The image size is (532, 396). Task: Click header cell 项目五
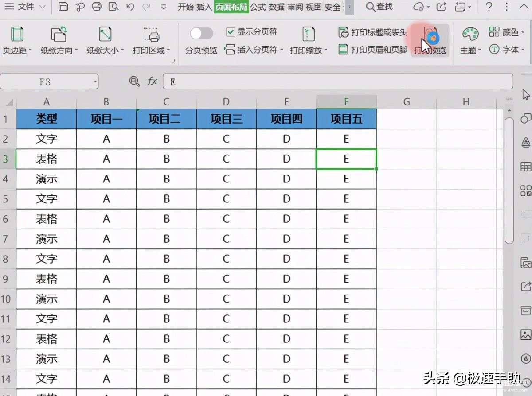click(x=346, y=119)
